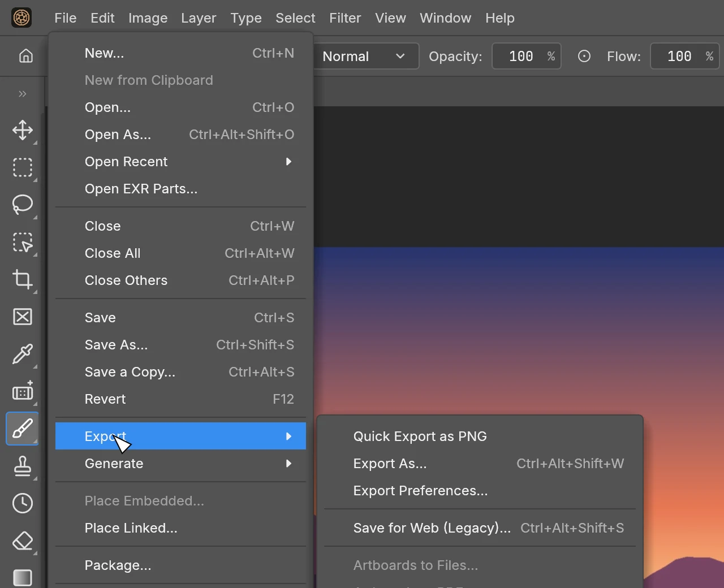This screenshot has height=588, width=724.
Task: Select the Lasso tool
Action: pyautogui.click(x=23, y=205)
